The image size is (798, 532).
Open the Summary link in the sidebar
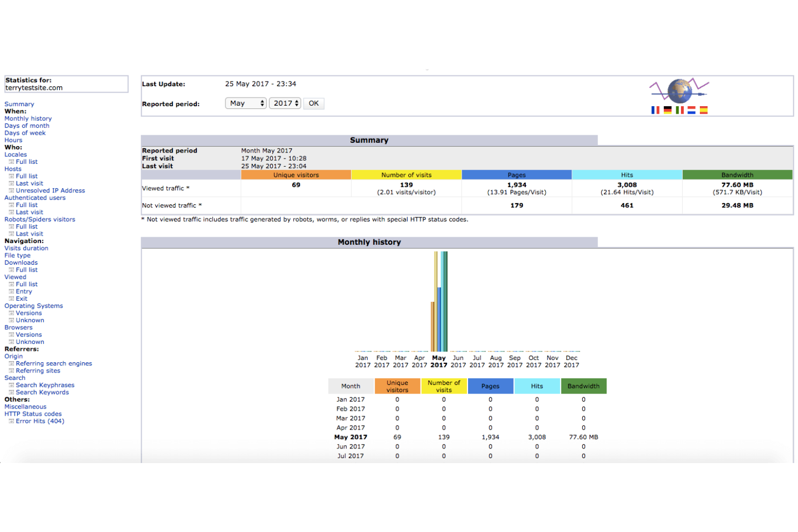click(x=19, y=104)
